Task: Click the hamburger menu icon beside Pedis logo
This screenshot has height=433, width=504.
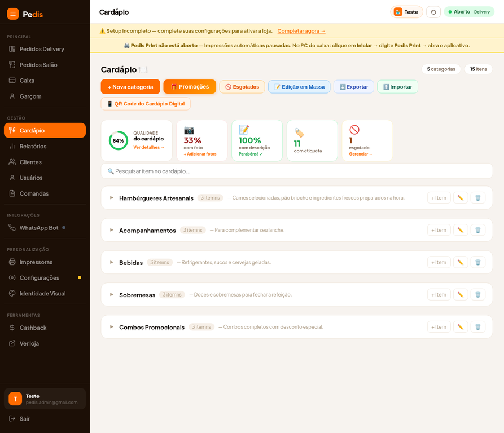Action: [13, 14]
